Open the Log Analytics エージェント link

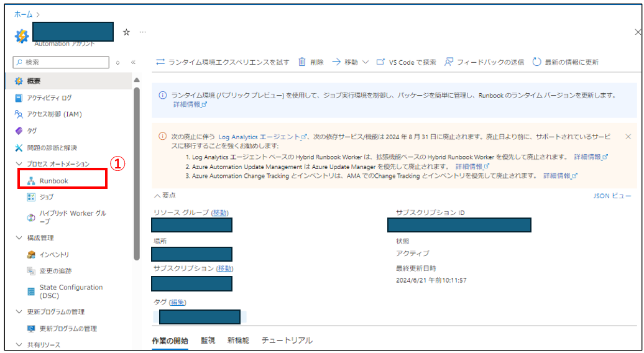[262, 137]
